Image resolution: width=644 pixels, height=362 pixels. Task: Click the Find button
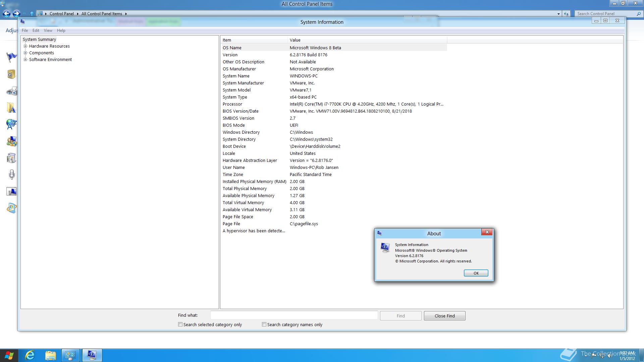pyautogui.click(x=401, y=316)
